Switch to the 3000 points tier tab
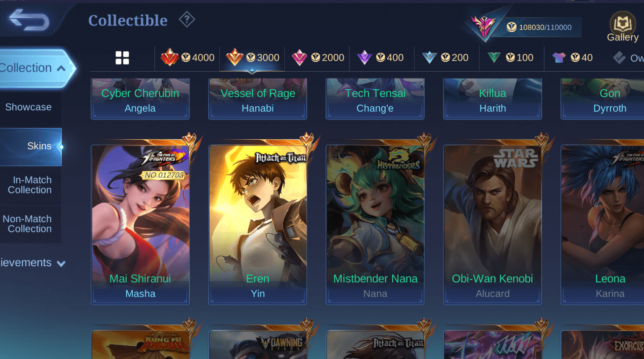Screen dimensions: 644x359 pos(252,58)
